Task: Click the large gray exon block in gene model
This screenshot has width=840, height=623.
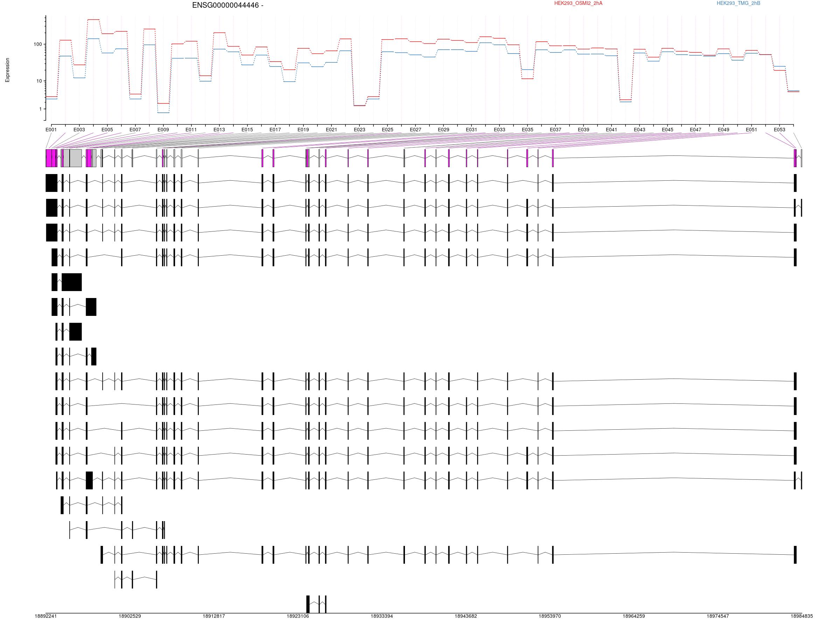Action: [x=75, y=158]
